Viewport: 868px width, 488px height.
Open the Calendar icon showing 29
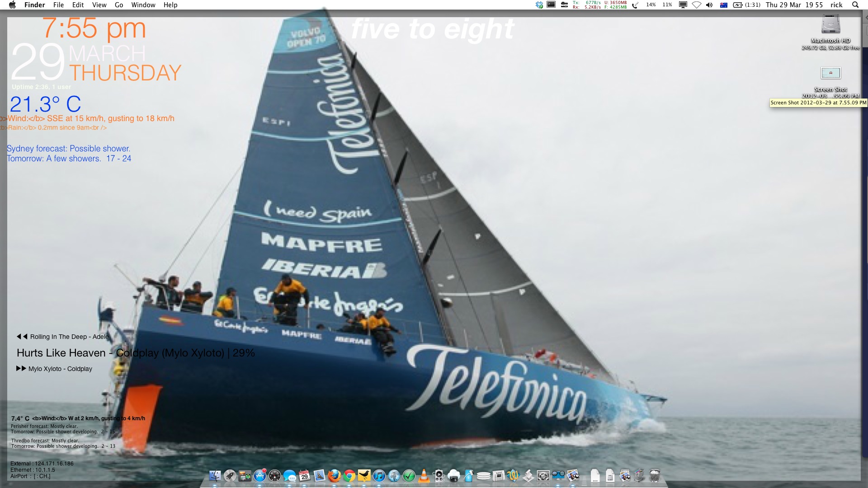point(304,475)
